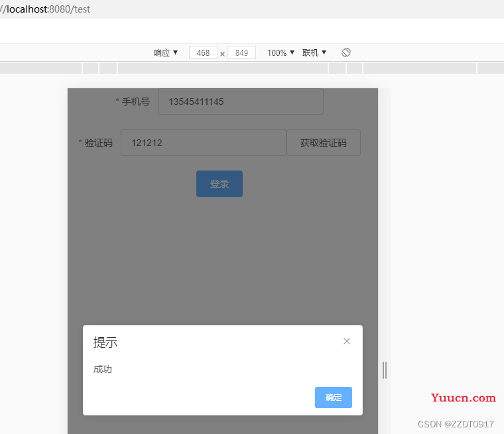Viewport: 504px width, 434px height.
Task: Click the 获取验证码 button
Action: click(x=324, y=143)
